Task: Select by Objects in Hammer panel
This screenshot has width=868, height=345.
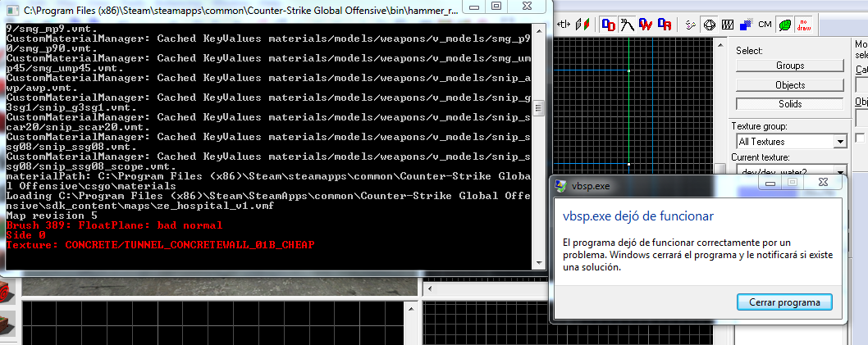Action: (x=790, y=85)
